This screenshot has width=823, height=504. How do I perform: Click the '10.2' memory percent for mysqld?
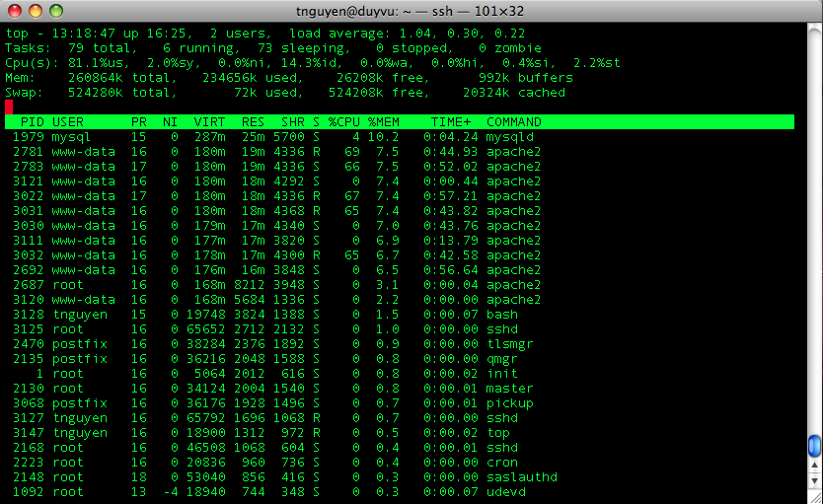click(383, 137)
